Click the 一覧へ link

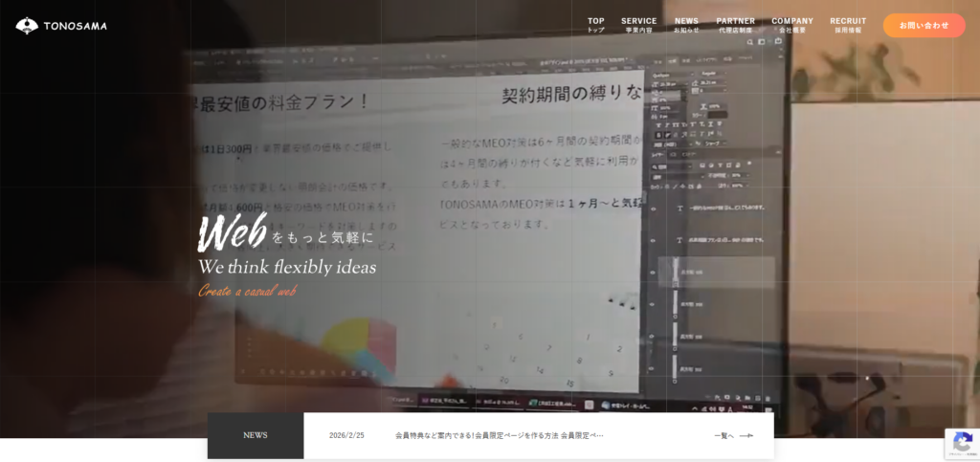pyautogui.click(x=724, y=435)
